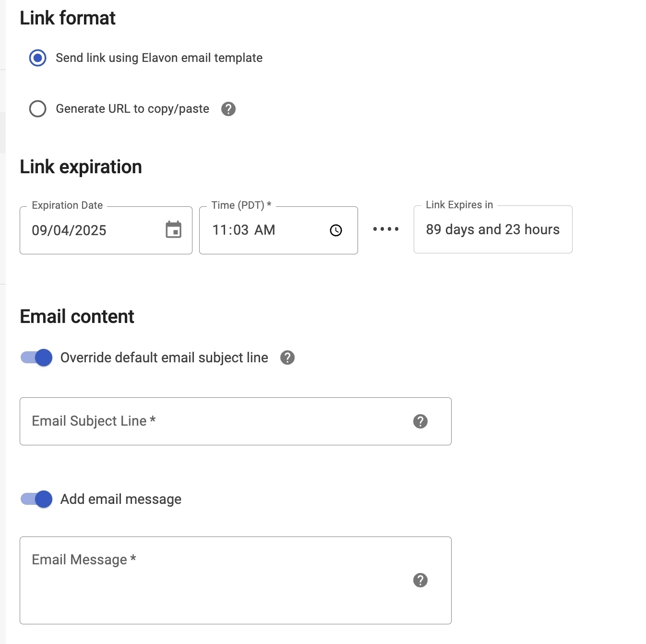
Task: Open the expiration date calendar picker
Action: 173,230
